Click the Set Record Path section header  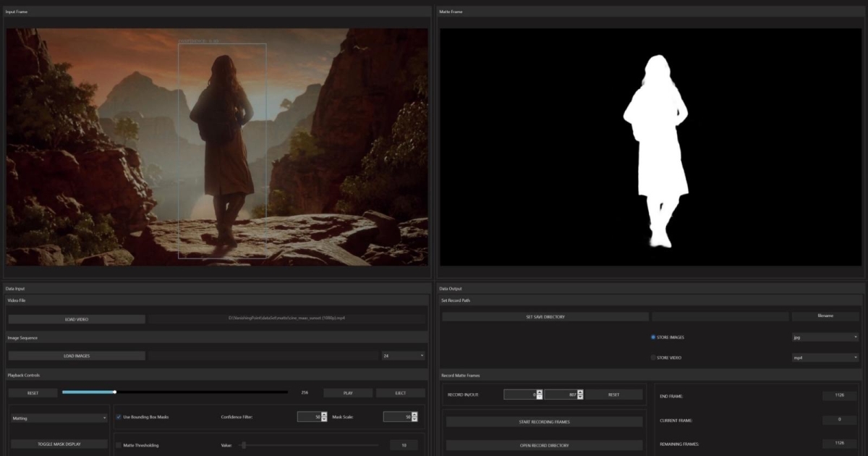(651, 300)
